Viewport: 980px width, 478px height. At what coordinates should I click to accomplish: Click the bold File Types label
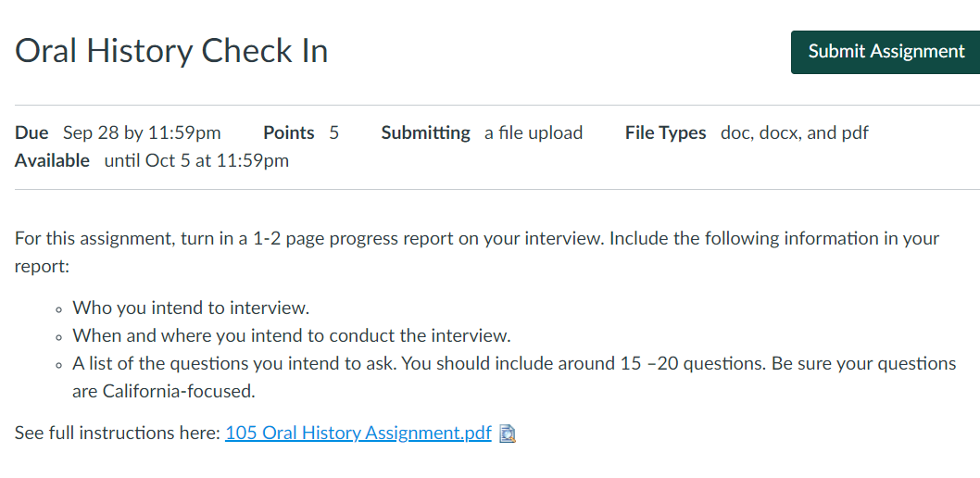coord(666,133)
